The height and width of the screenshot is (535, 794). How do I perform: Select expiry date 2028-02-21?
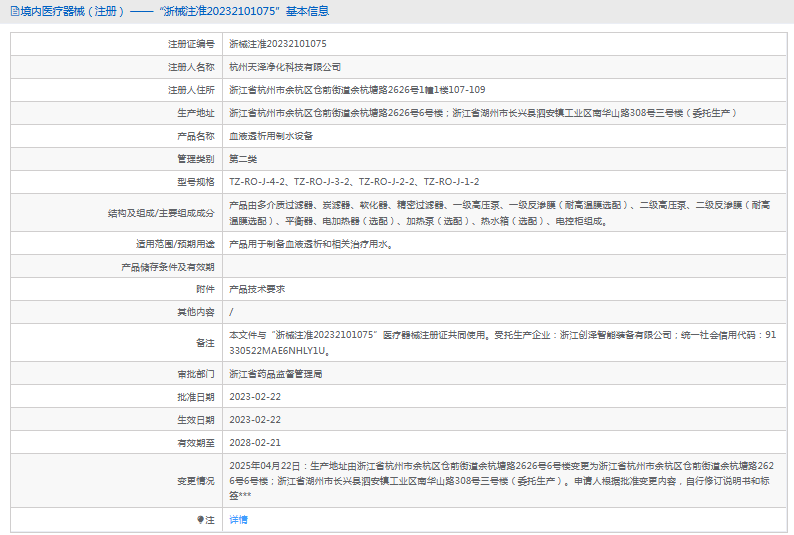tap(255, 442)
